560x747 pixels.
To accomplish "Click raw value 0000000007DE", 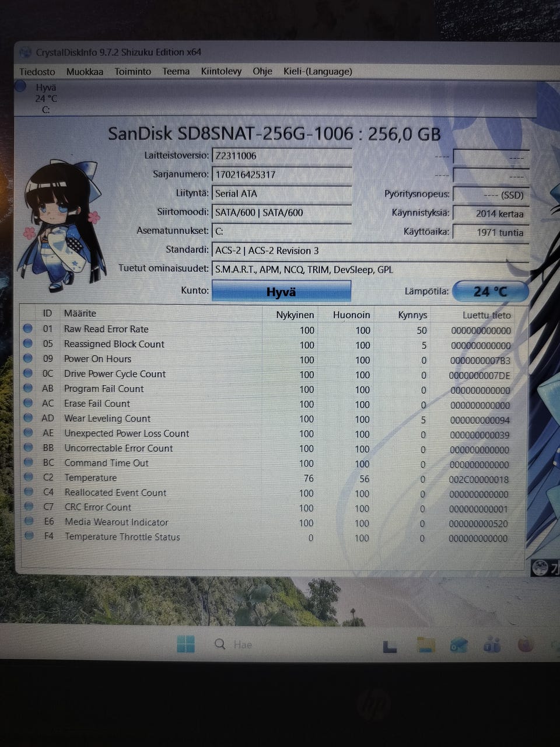I will coord(480,375).
